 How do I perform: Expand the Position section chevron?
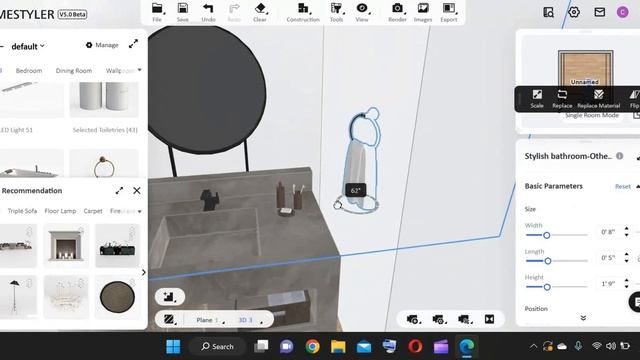(583, 318)
